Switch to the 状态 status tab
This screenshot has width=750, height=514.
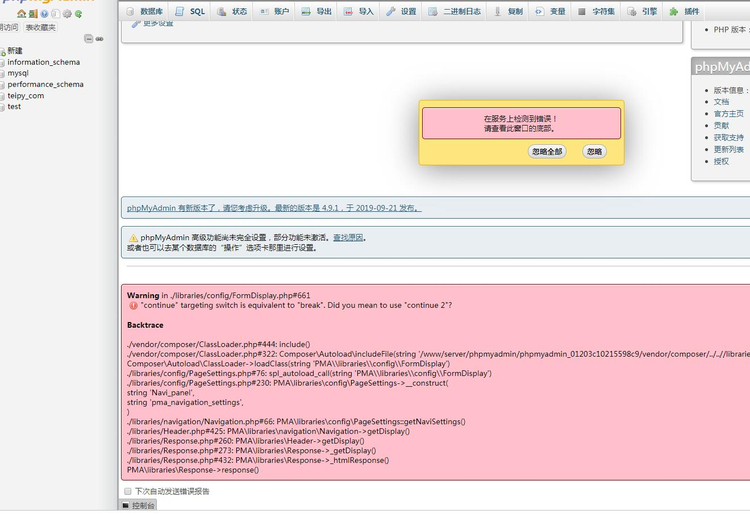pos(232,11)
